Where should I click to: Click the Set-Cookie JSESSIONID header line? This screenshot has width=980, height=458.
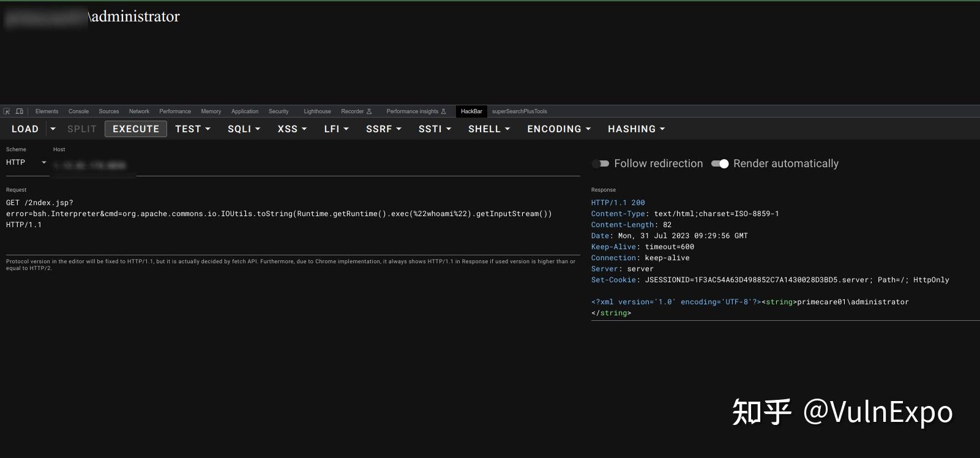click(x=770, y=280)
